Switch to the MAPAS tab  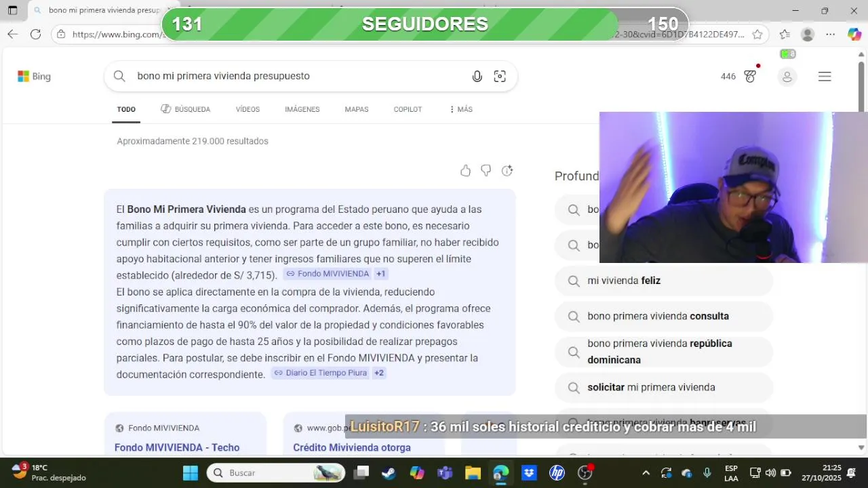(x=357, y=109)
